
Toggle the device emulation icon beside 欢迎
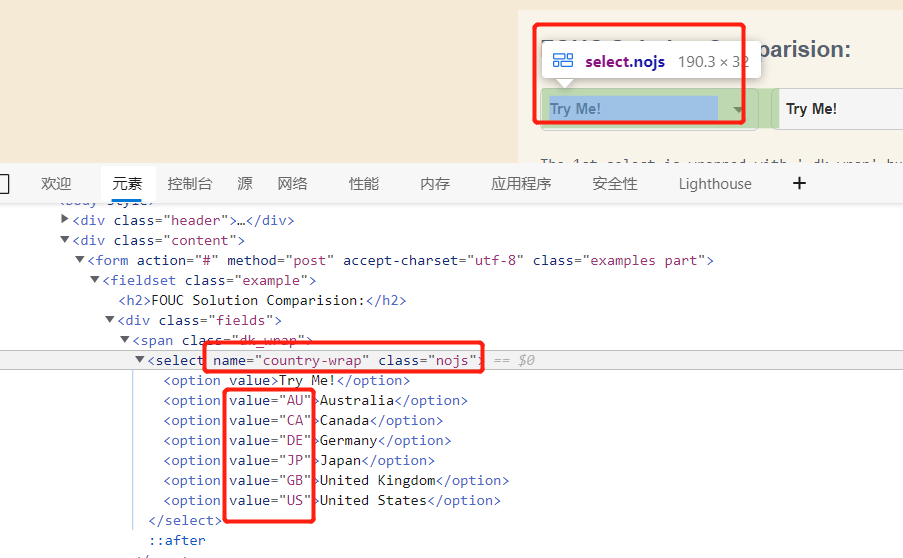3,184
